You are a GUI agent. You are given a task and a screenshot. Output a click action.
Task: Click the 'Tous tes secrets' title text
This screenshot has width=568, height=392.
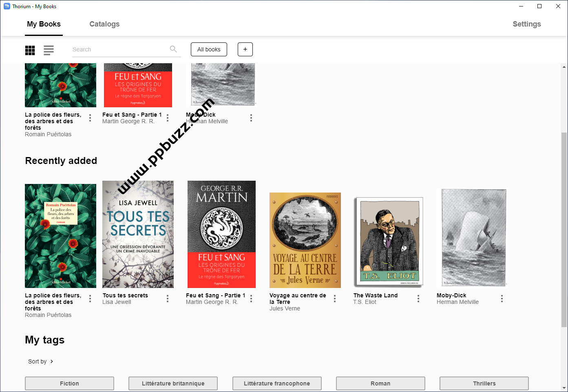click(x=125, y=295)
